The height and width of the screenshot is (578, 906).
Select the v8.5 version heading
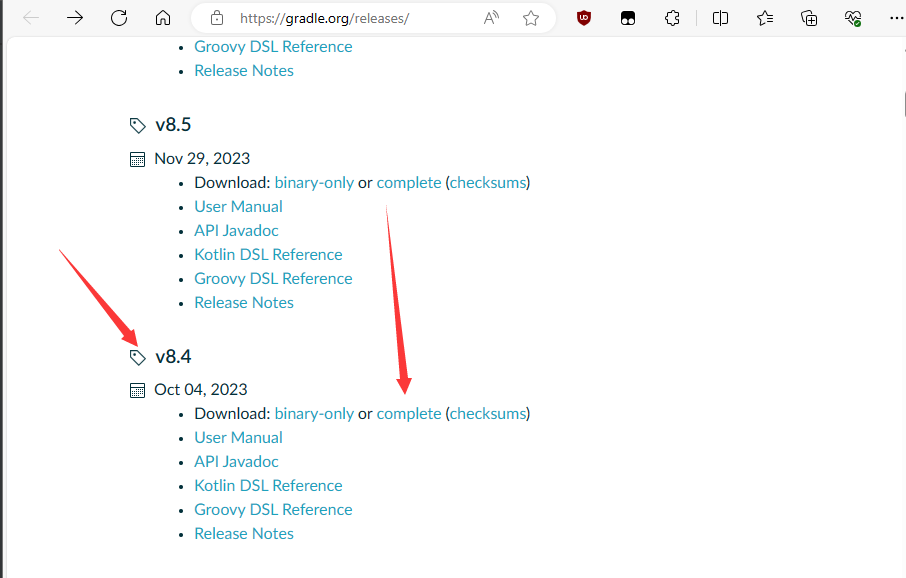tap(173, 125)
